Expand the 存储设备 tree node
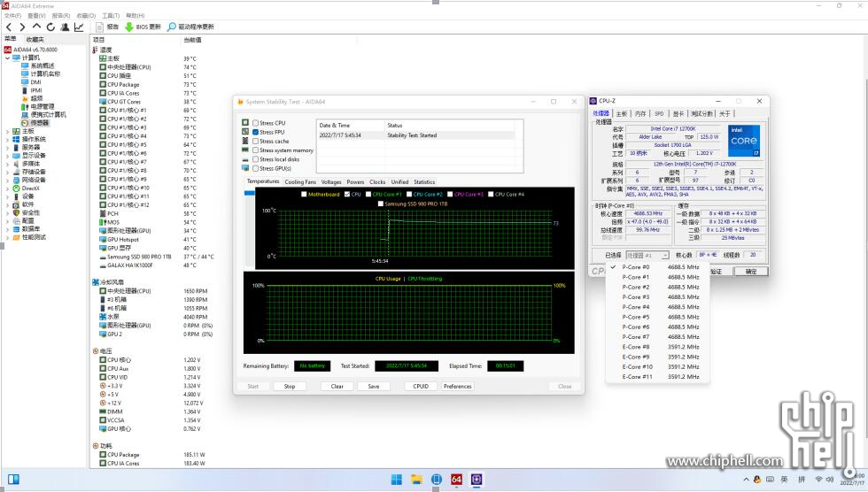Image resolution: width=868 pixels, height=492 pixels. [x=7, y=172]
